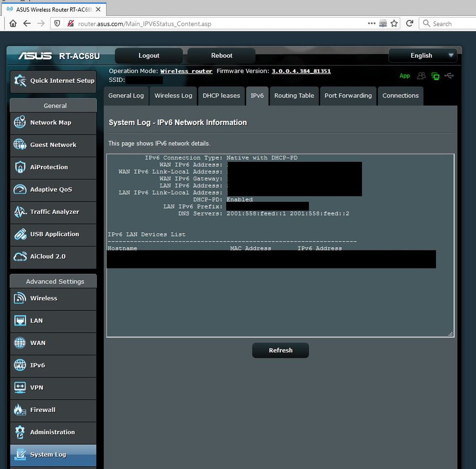The height and width of the screenshot is (469, 476).
Task: Click the USB status icon in header
Action: tap(449, 76)
